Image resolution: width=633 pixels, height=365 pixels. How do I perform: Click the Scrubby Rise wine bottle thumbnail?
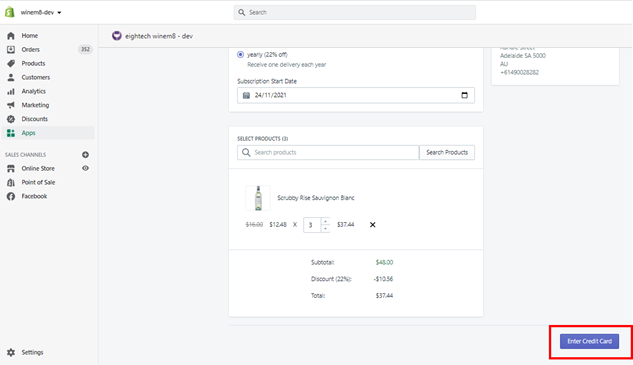tap(258, 198)
